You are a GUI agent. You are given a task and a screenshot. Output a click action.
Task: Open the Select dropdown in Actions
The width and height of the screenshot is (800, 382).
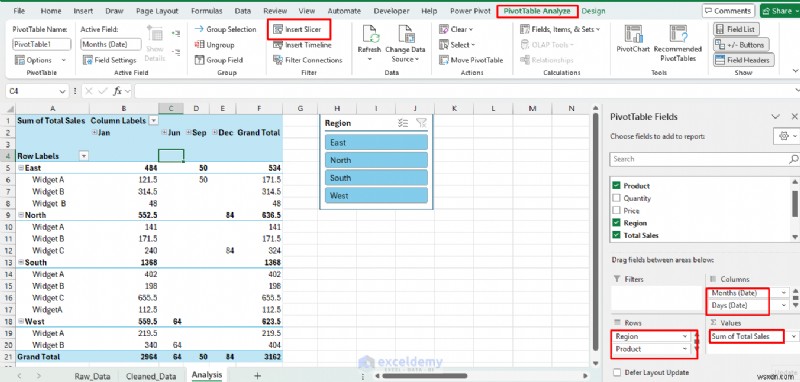point(457,45)
